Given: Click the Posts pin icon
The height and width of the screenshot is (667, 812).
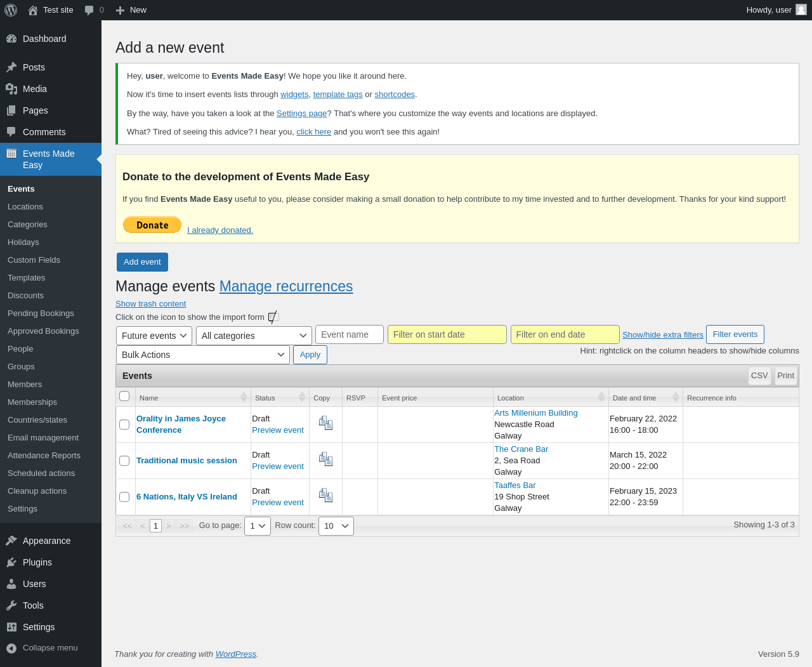Looking at the screenshot, I should (11, 67).
